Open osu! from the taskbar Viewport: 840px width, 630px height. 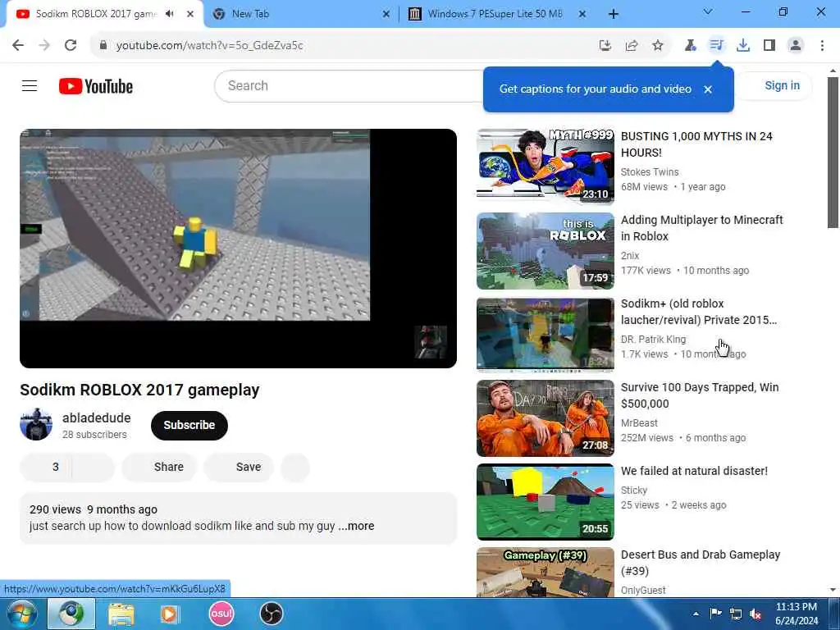point(221,614)
